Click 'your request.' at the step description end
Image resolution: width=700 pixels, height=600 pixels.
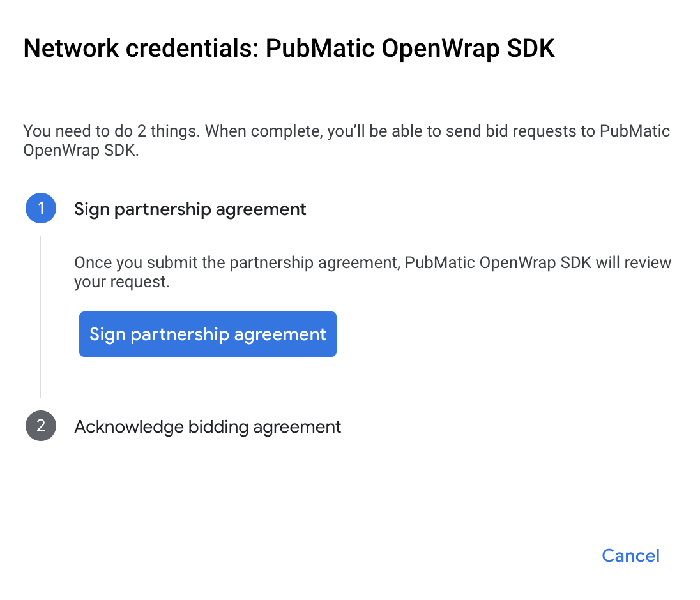pos(121,282)
